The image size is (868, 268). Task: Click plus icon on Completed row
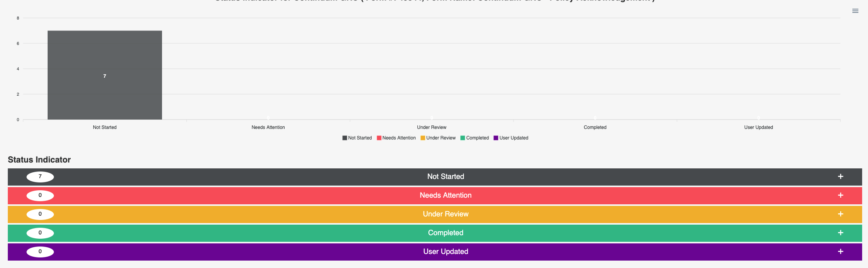point(840,233)
